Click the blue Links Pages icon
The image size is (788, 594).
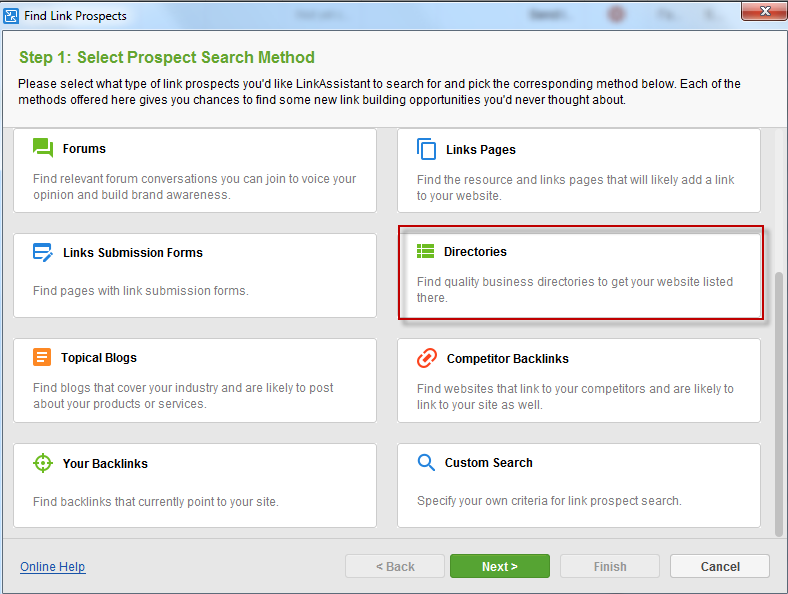click(x=426, y=149)
